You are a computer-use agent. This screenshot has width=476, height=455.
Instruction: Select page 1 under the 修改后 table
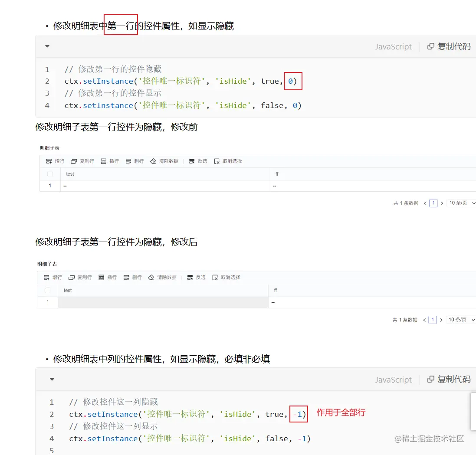tap(433, 320)
